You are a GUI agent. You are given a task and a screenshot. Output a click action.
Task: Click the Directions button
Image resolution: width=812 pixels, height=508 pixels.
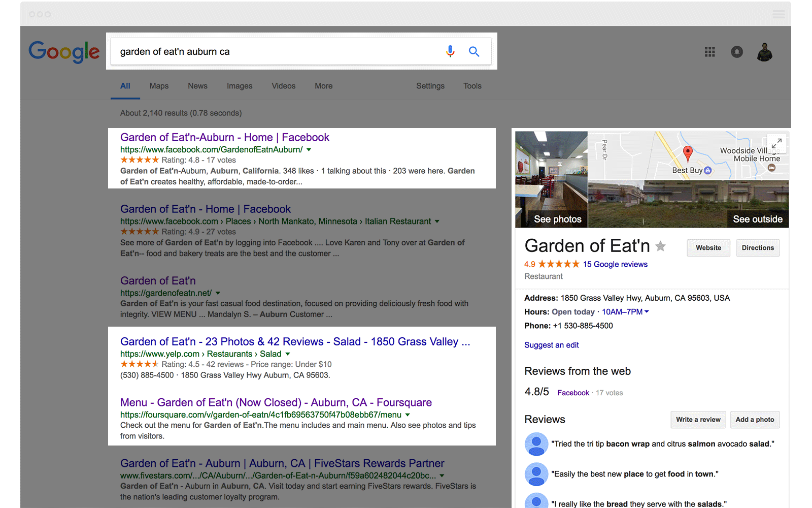tap(758, 248)
